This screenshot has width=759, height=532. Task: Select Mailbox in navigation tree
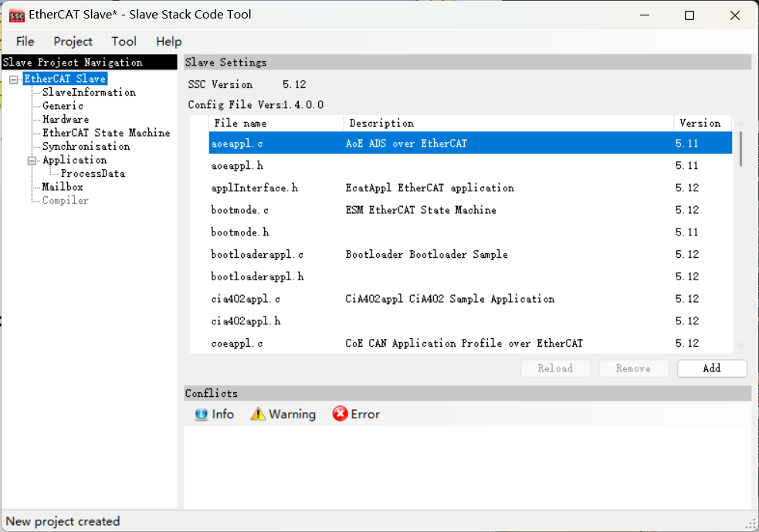[63, 187]
